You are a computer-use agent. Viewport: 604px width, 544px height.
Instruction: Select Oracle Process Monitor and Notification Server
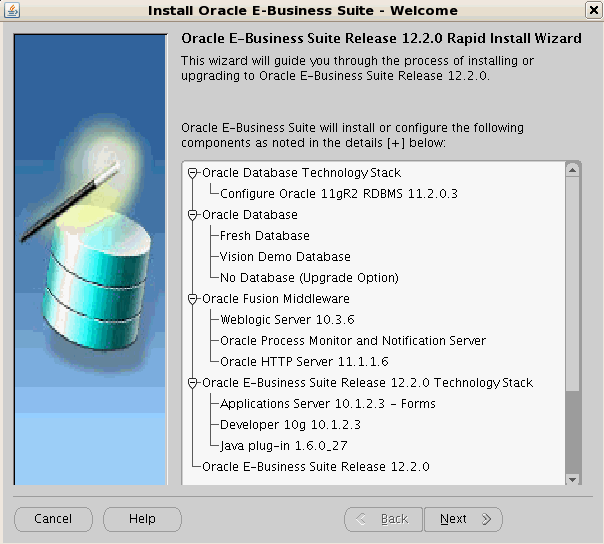click(x=353, y=341)
